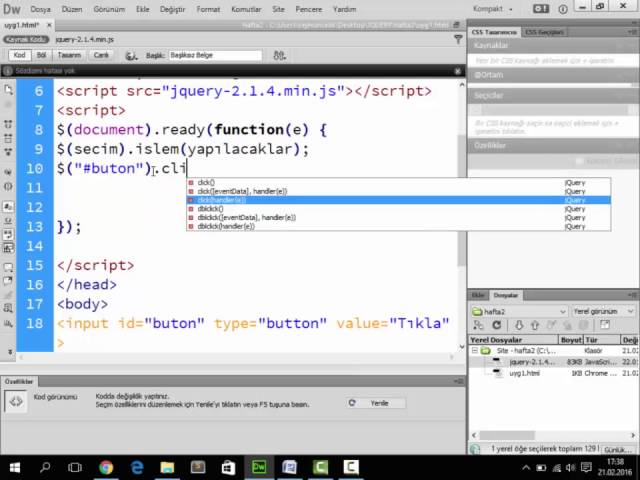Click the Expand All icon
This screenshot has width=640, height=480.
[8, 152]
